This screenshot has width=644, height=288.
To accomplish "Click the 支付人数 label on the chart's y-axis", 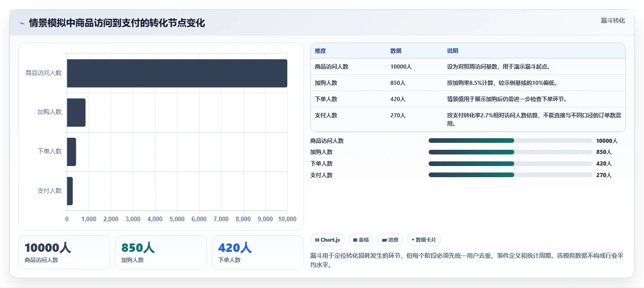I will click(50, 191).
